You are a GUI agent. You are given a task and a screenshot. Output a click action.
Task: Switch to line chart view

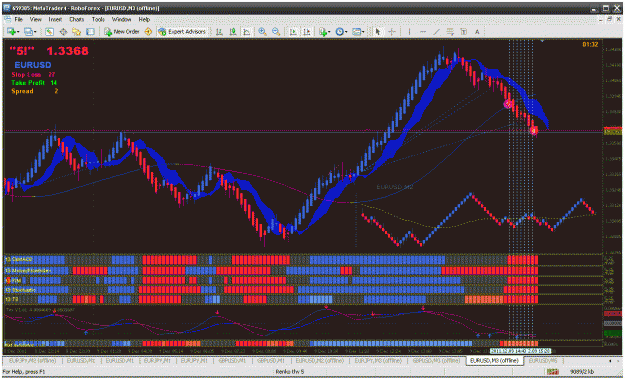[x=247, y=32]
